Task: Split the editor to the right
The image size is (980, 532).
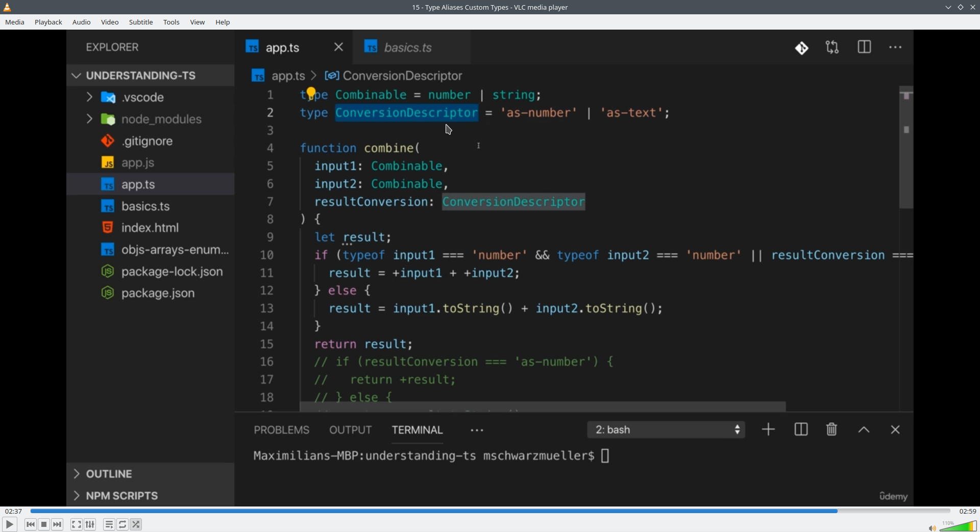Action: [864, 47]
